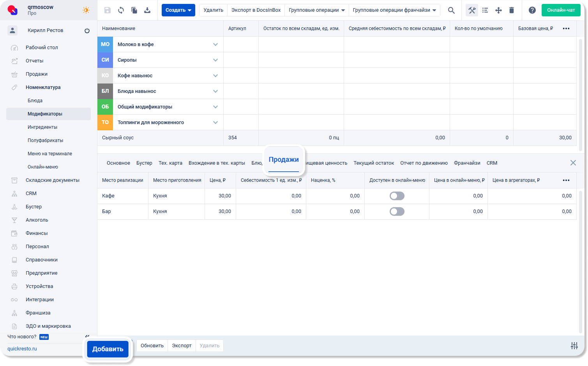Screen dimensions: 588x366
Task: Expand the Блюда навынос group
Action: click(215, 91)
